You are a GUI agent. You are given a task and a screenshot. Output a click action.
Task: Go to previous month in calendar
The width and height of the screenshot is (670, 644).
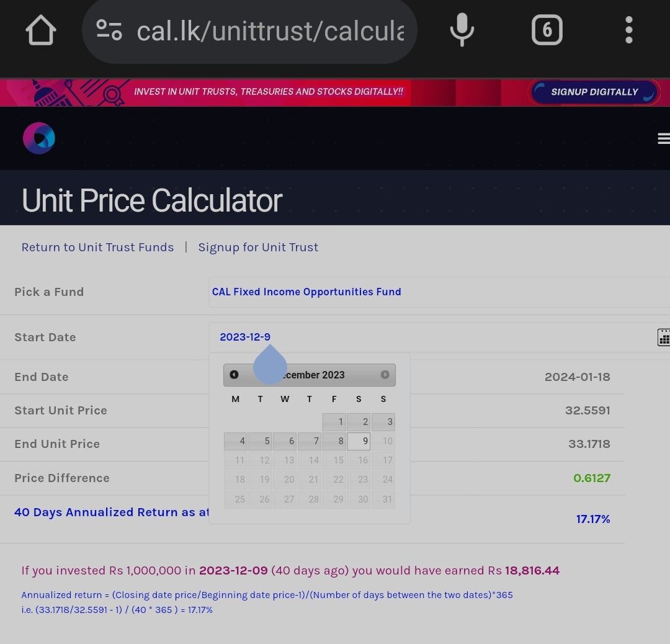tap(234, 375)
